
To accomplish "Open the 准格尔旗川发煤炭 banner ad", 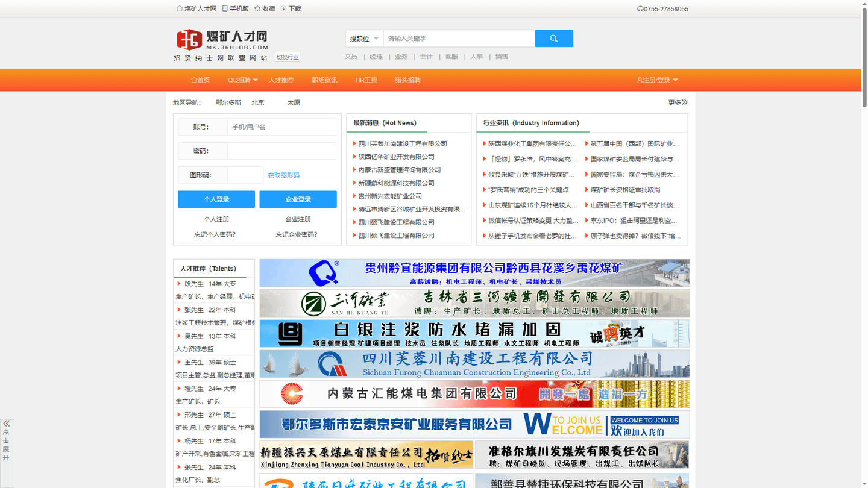I will click(582, 455).
